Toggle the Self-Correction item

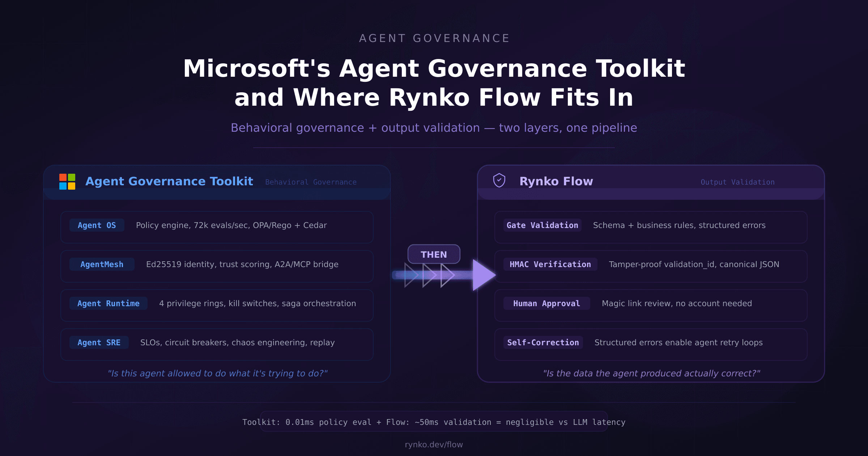(x=543, y=342)
